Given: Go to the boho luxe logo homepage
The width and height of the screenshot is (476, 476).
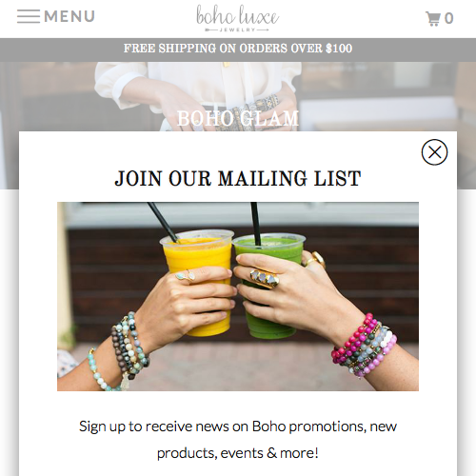Looking at the screenshot, I should click(238, 18).
